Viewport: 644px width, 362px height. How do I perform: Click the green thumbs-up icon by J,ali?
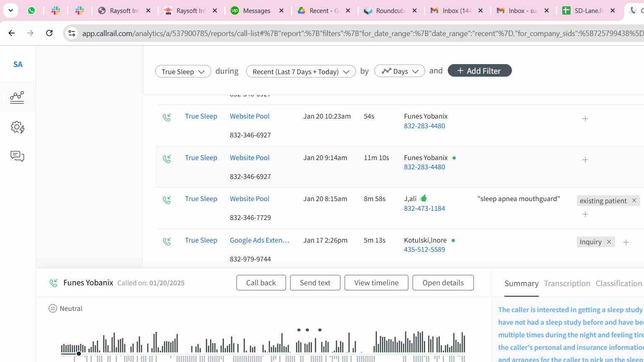pyautogui.click(x=423, y=198)
